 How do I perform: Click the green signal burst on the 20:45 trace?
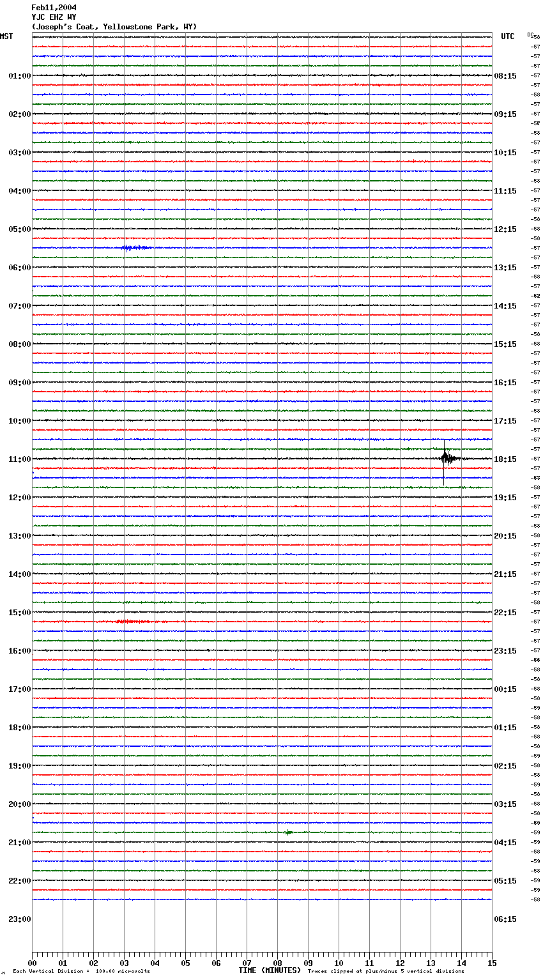tap(289, 832)
